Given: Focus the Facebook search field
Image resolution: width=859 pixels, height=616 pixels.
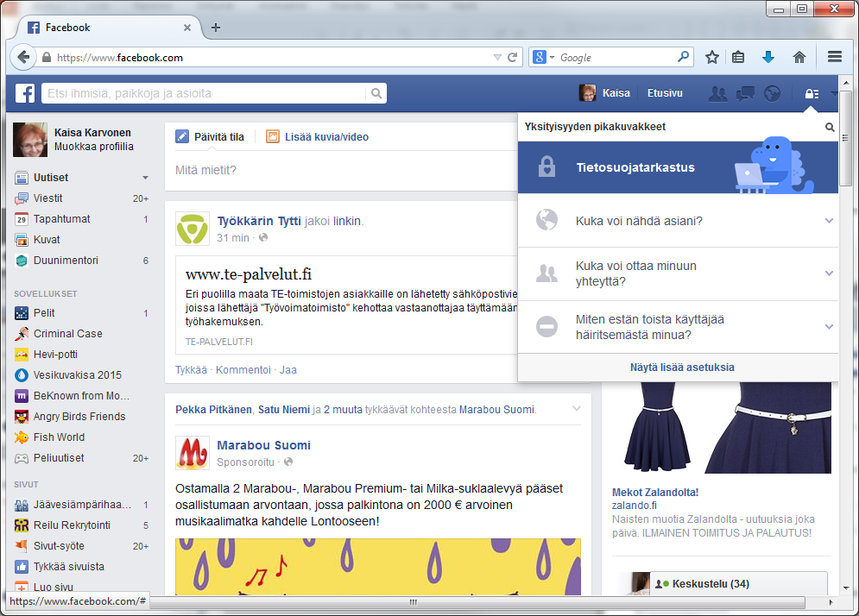Looking at the screenshot, I should click(x=205, y=93).
